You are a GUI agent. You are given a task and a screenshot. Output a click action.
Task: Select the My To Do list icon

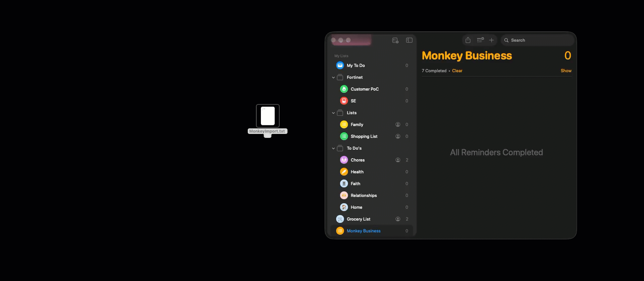[x=340, y=65]
